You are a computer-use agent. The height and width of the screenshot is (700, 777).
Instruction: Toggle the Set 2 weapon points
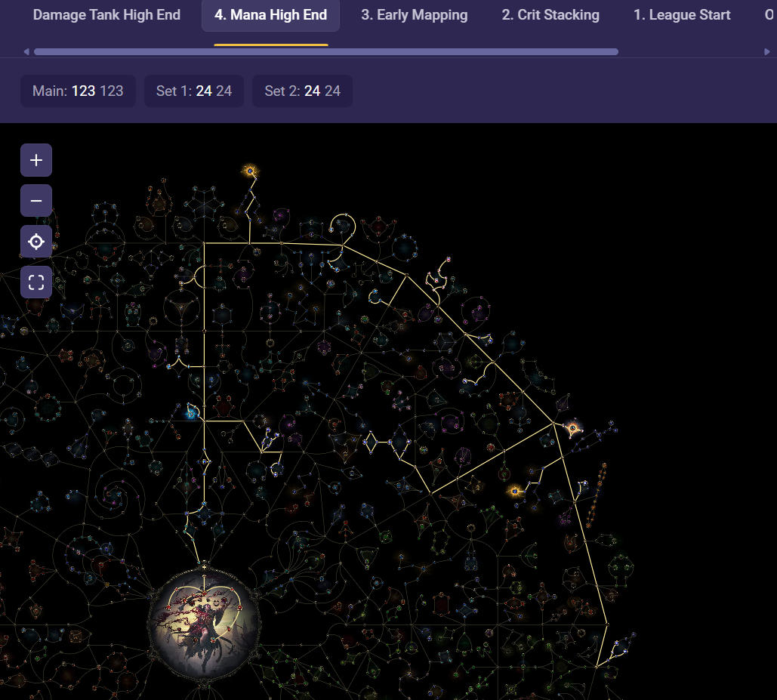click(302, 91)
